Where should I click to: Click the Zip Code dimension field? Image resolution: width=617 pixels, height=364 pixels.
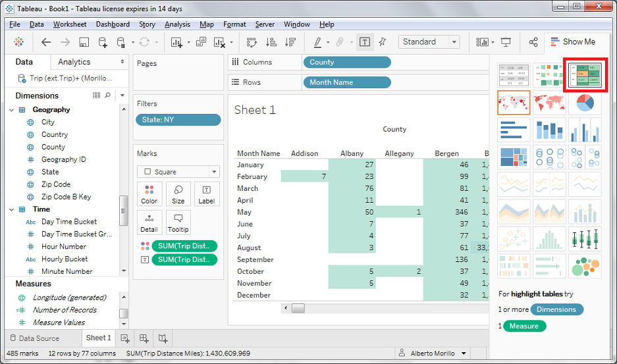[x=56, y=184]
